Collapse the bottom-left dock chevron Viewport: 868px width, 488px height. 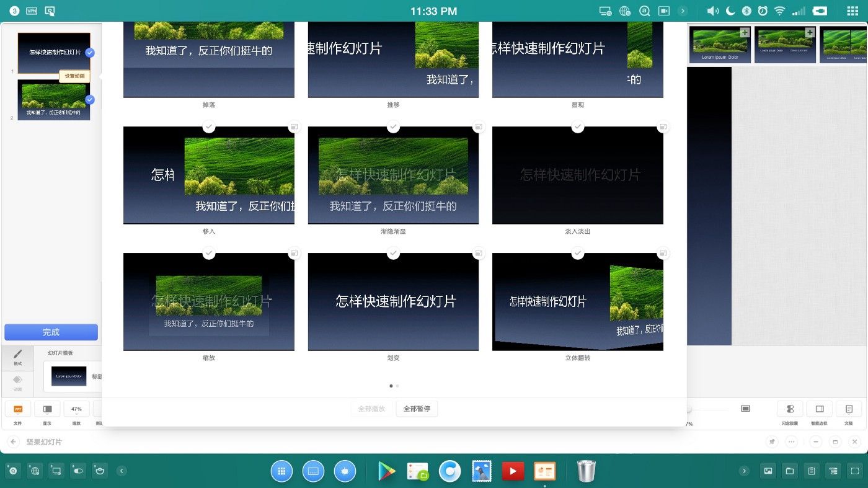pyautogui.click(x=122, y=471)
